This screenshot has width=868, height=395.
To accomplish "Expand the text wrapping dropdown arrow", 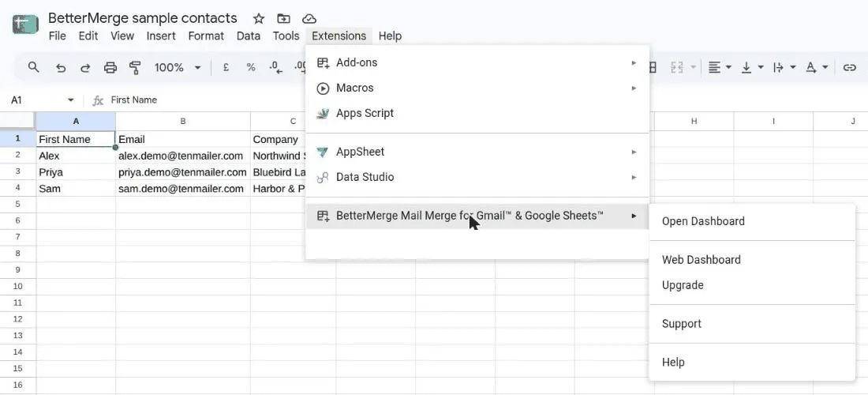I will coord(793,68).
